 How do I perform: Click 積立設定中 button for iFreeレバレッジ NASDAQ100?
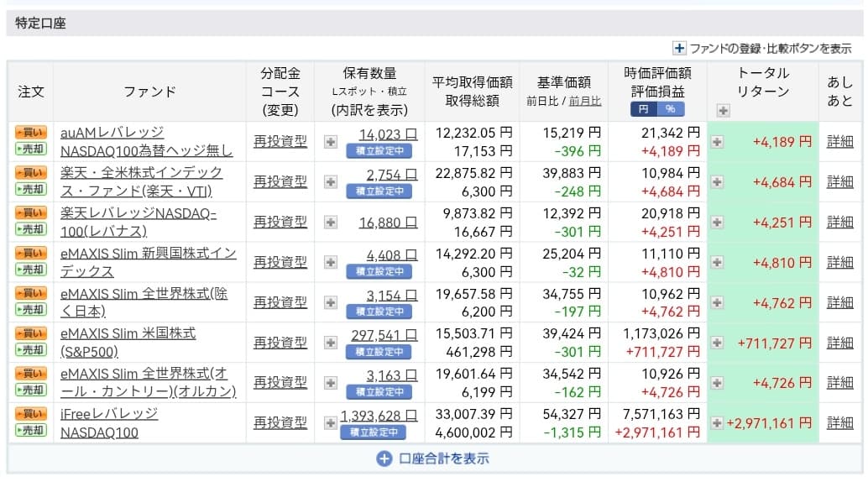point(373,432)
